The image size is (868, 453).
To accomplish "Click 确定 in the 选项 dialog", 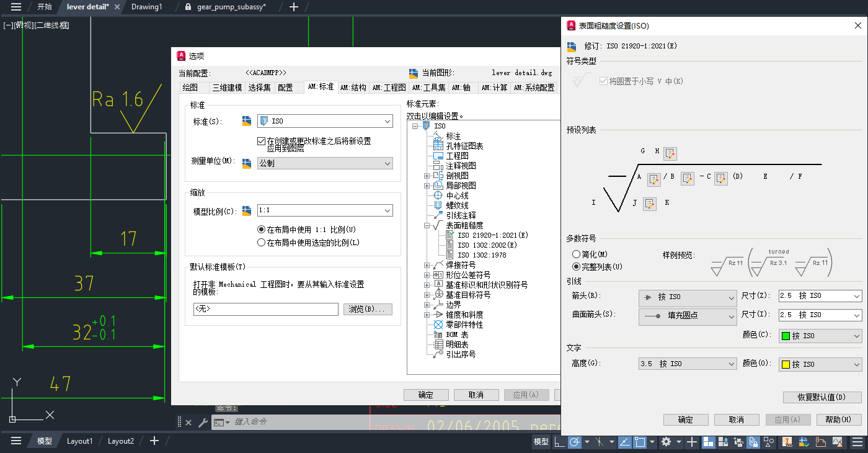I will [426, 395].
